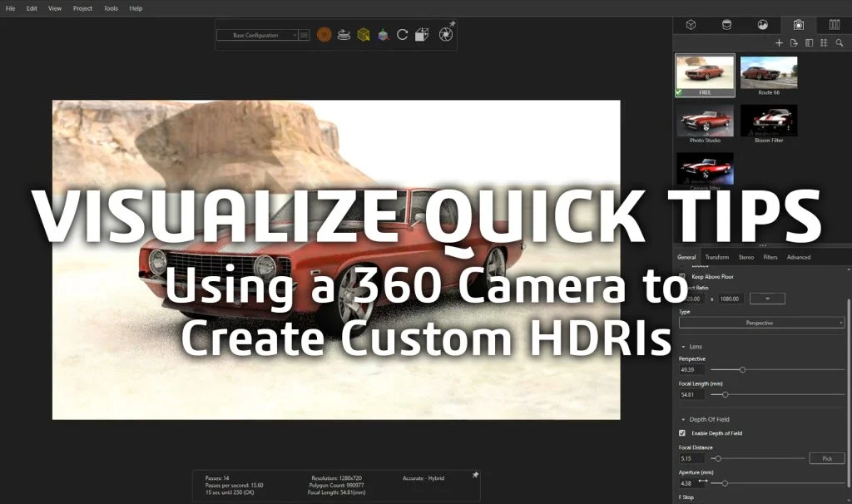Select the Appearances panel icon
This screenshot has height=504, width=852.
[x=726, y=24]
